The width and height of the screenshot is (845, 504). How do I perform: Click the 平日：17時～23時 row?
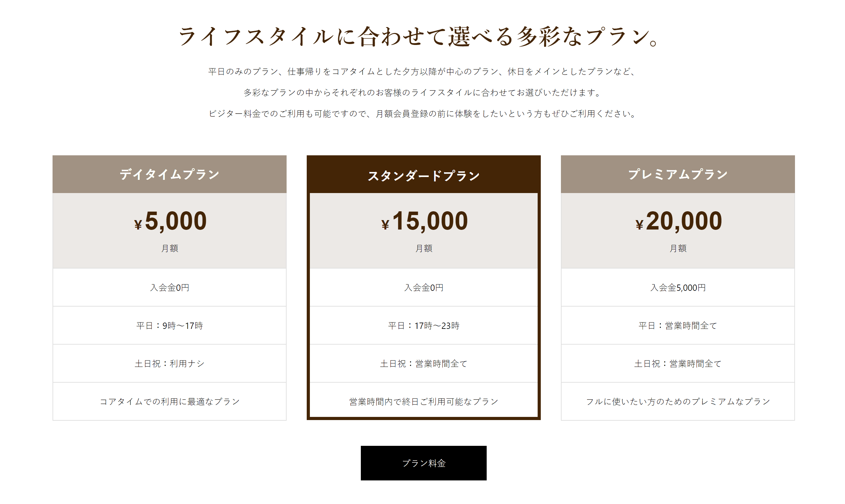pyautogui.click(x=424, y=326)
